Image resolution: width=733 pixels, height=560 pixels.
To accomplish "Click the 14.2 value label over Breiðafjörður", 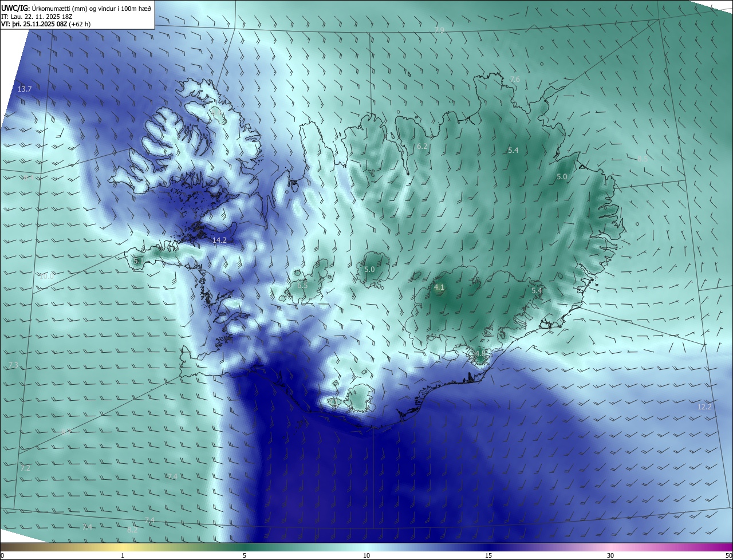I will point(219,240).
